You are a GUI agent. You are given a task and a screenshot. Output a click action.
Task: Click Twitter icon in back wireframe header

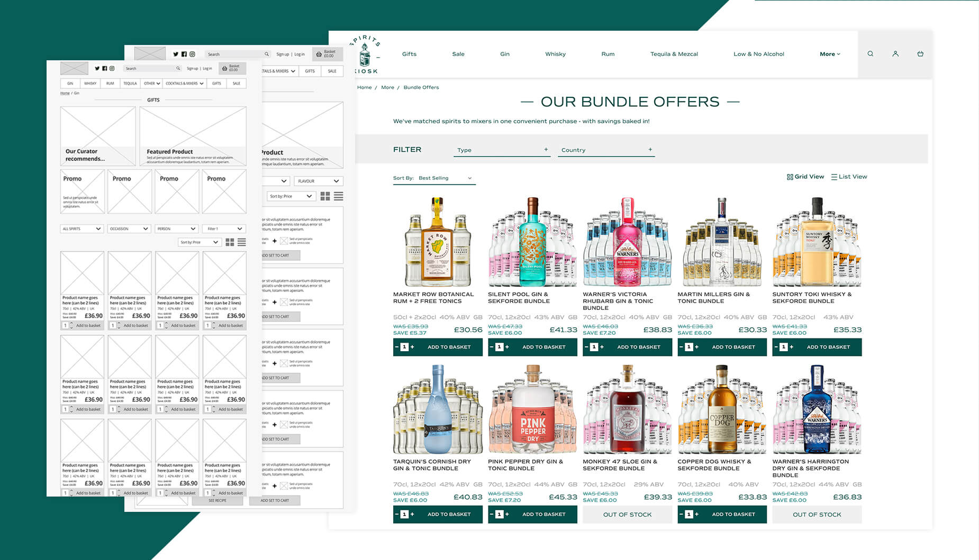(176, 54)
